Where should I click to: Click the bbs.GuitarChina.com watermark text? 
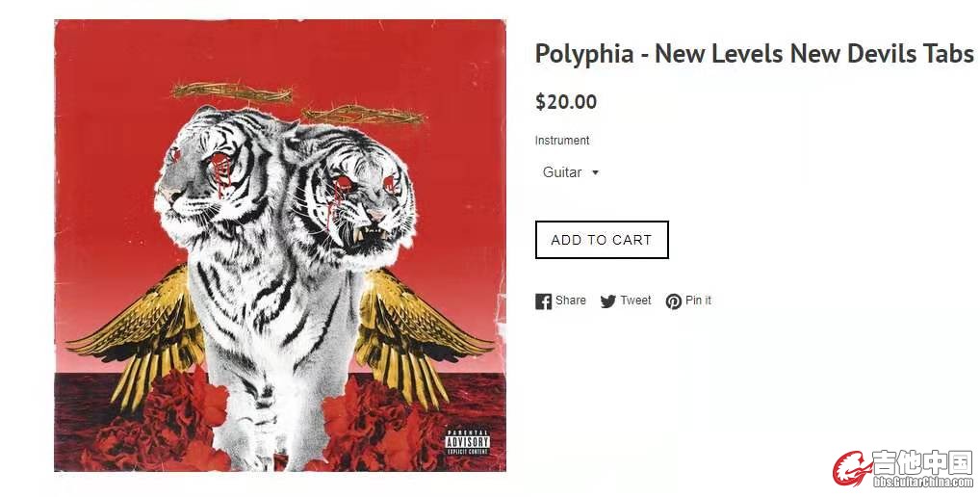923,482
